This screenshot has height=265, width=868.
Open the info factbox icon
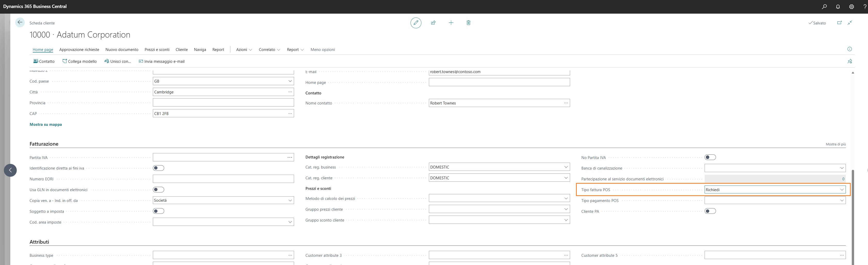849,49
